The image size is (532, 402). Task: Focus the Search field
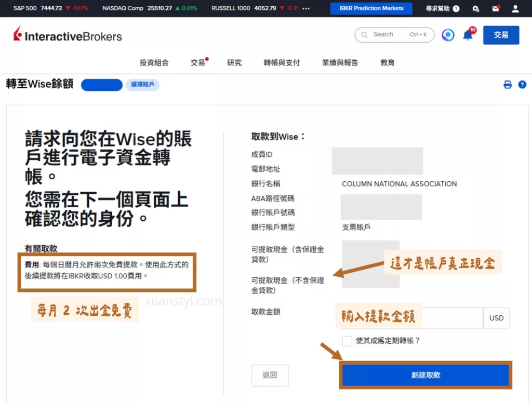[x=394, y=35]
